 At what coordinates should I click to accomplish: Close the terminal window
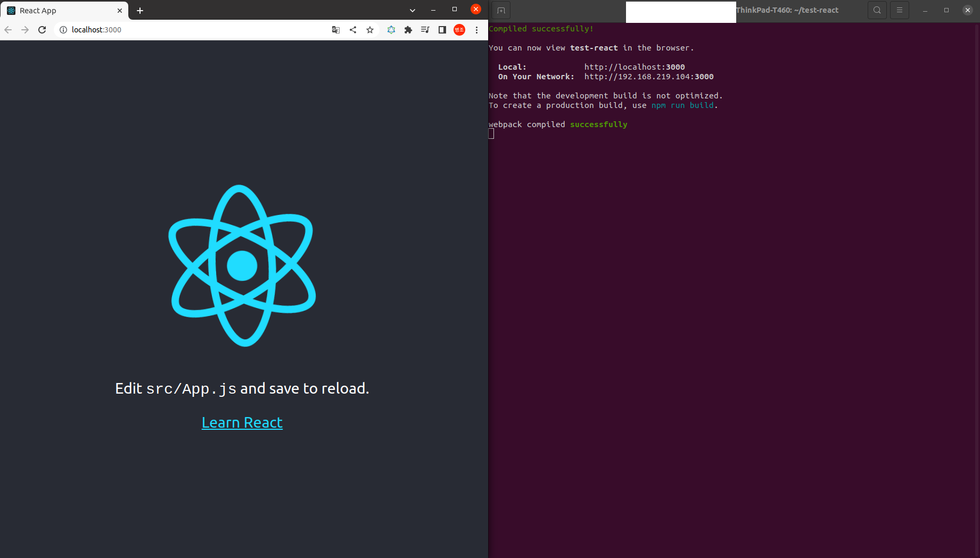968,10
